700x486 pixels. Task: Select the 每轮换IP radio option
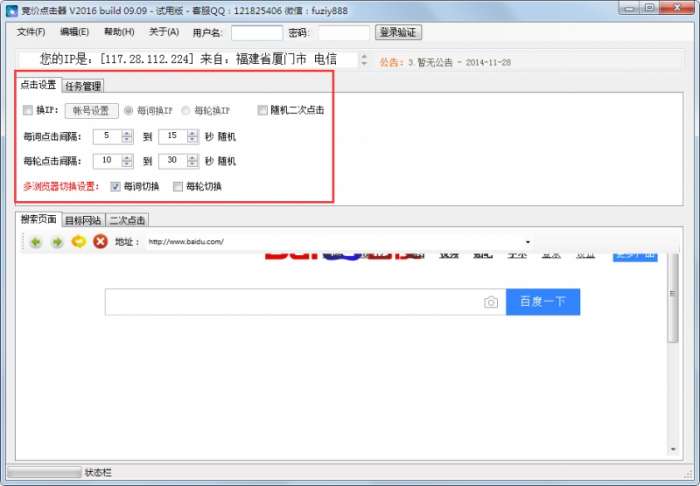click(x=185, y=110)
